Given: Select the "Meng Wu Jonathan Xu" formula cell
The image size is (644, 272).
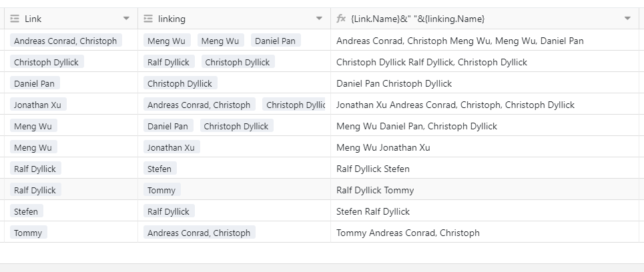Looking at the screenshot, I should pos(383,147).
